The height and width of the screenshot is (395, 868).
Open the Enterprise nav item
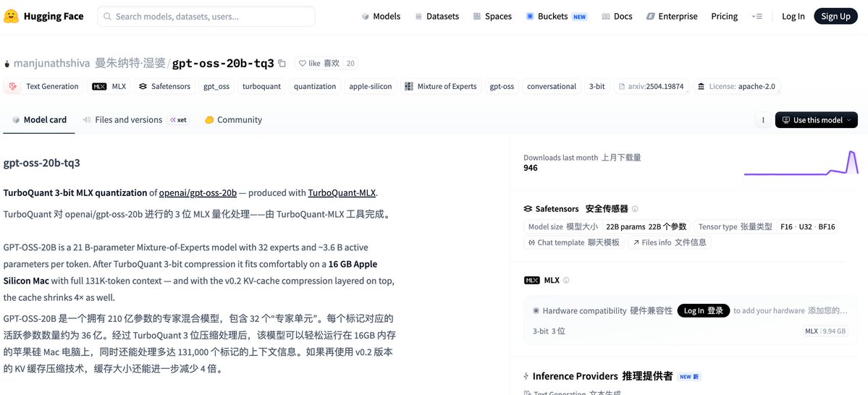672,17
